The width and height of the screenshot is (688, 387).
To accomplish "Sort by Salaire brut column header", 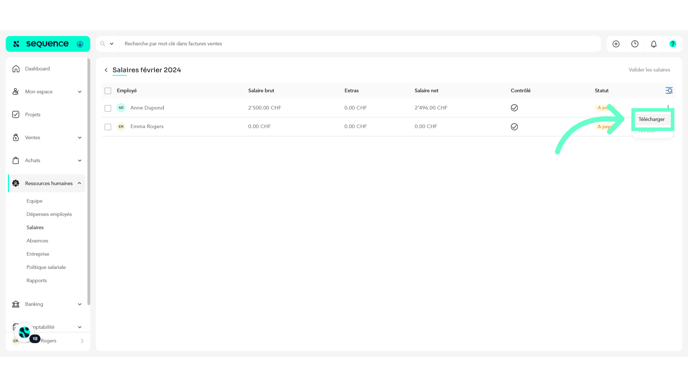I will [x=261, y=91].
